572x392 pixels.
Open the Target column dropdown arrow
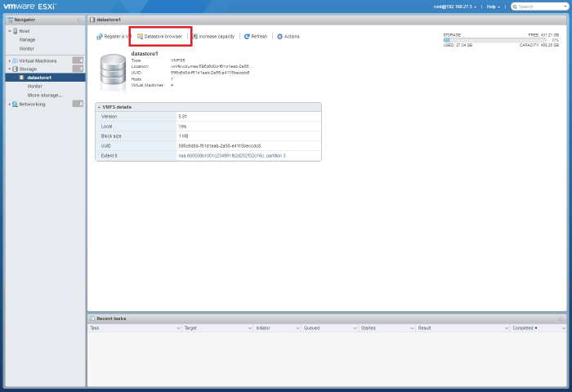click(250, 328)
